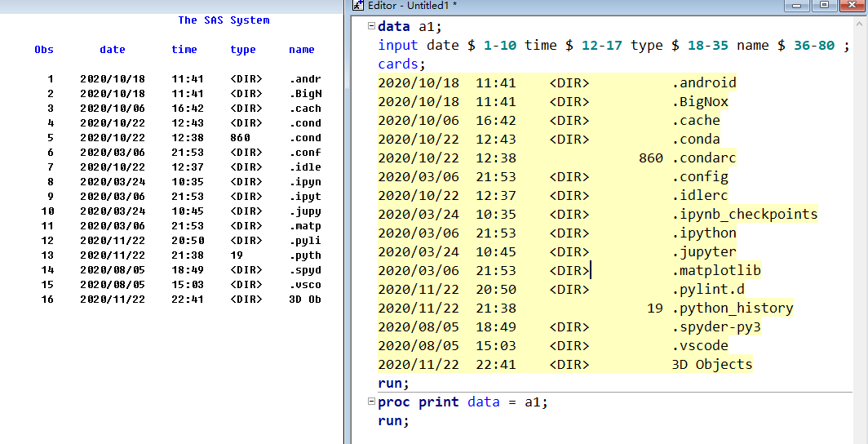Click the 'data' keyword in editor
The height and width of the screenshot is (444, 868).
pos(394,27)
